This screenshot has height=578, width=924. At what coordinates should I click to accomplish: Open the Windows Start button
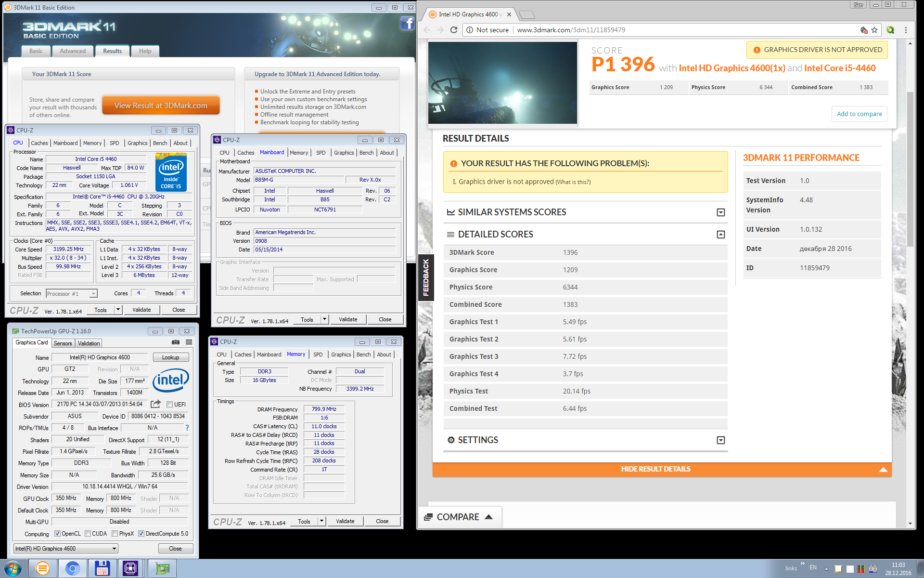13,568
